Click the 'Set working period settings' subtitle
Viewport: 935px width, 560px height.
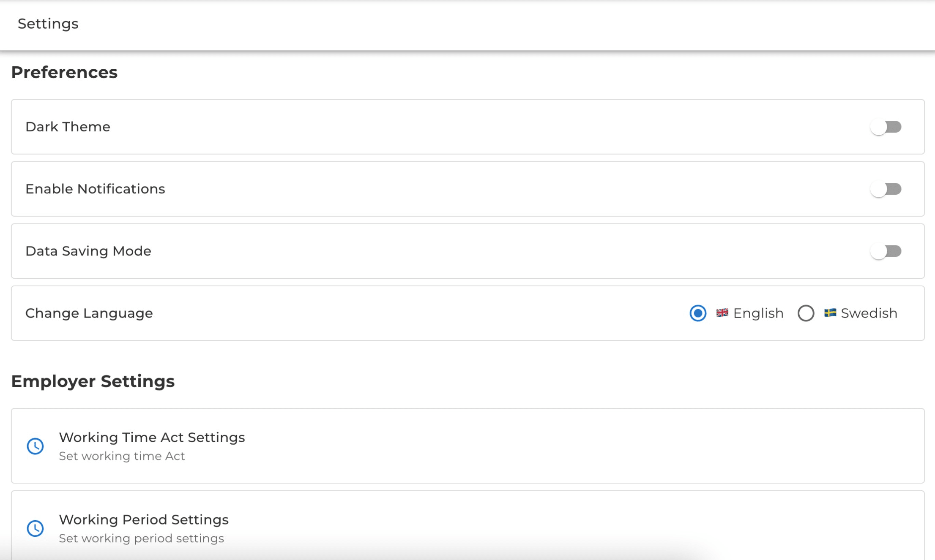click(141, 538)
